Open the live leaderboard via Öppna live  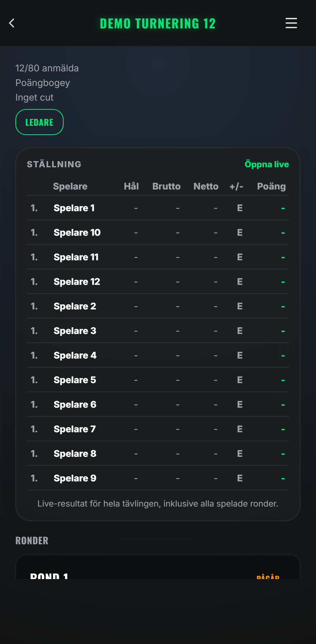click(x=267, y=164)
